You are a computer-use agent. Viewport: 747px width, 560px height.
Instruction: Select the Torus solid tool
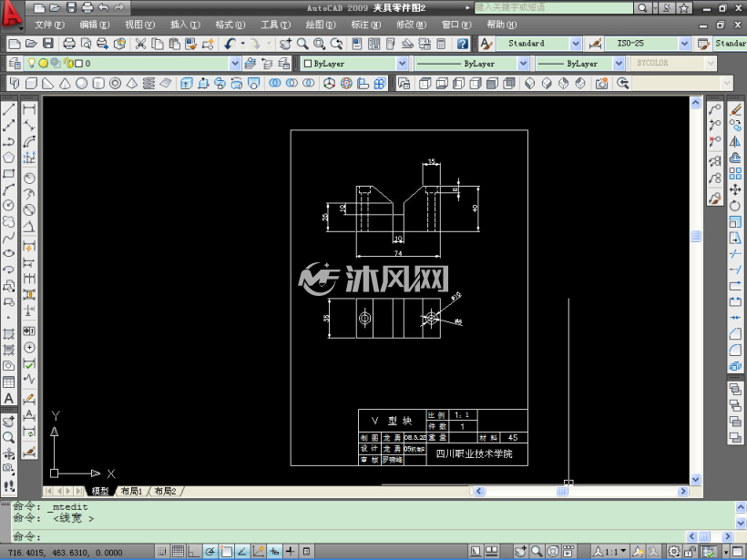(x=115, y=84)
